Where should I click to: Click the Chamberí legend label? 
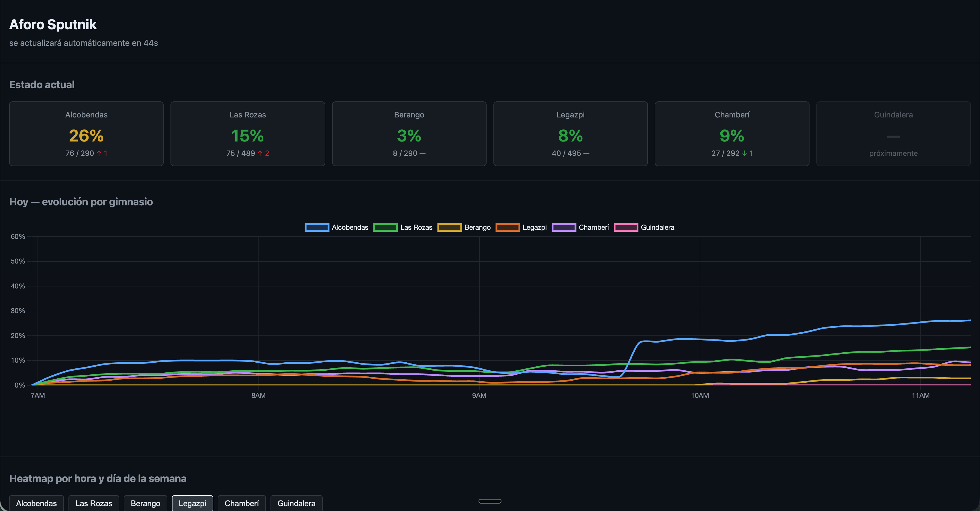594,227
